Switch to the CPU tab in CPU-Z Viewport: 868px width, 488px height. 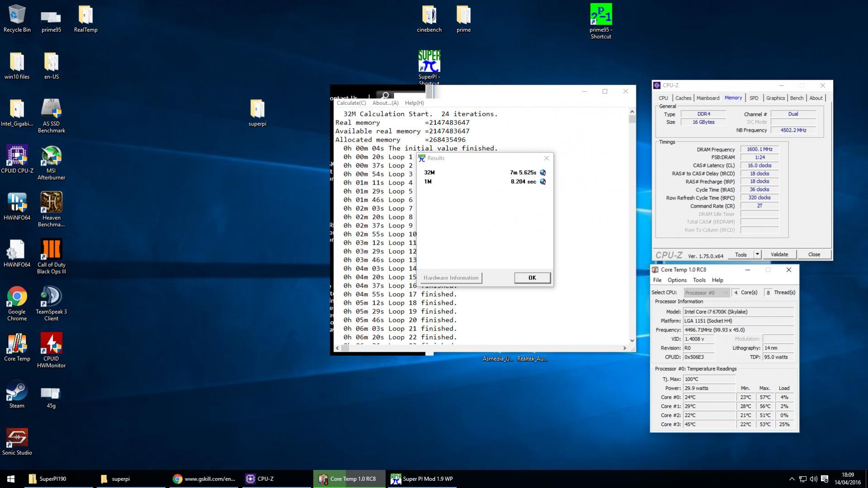pyautogui.click(x=663, y=98)
